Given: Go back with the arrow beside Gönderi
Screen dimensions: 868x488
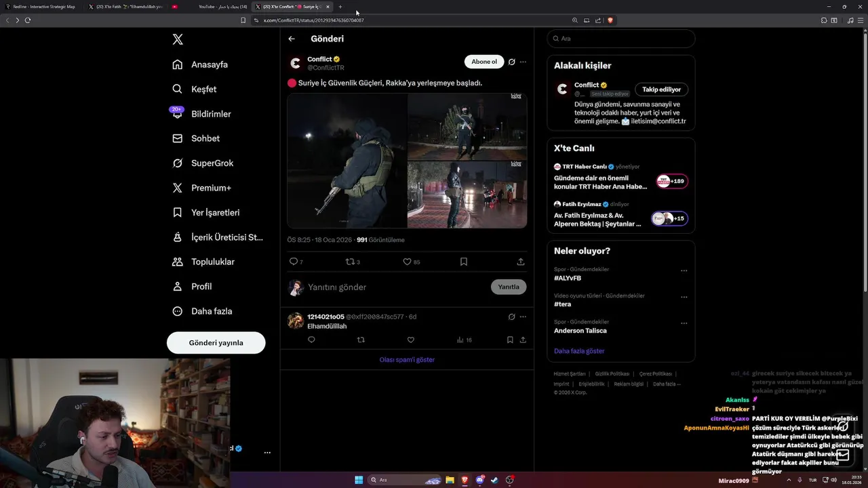Looking at the screenshot, I should point(292,39).
